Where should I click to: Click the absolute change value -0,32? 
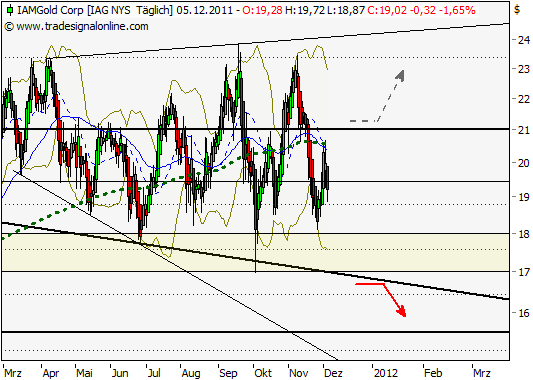[x=423, y=11]
